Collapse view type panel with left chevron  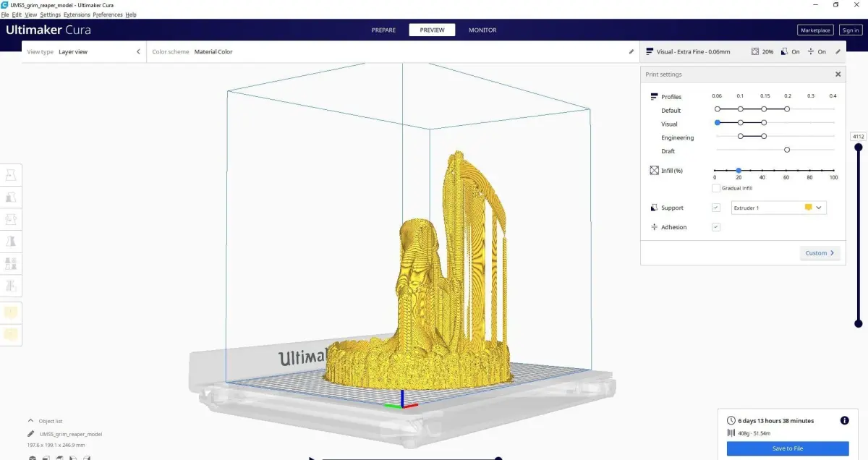click(x=138, y=52)
